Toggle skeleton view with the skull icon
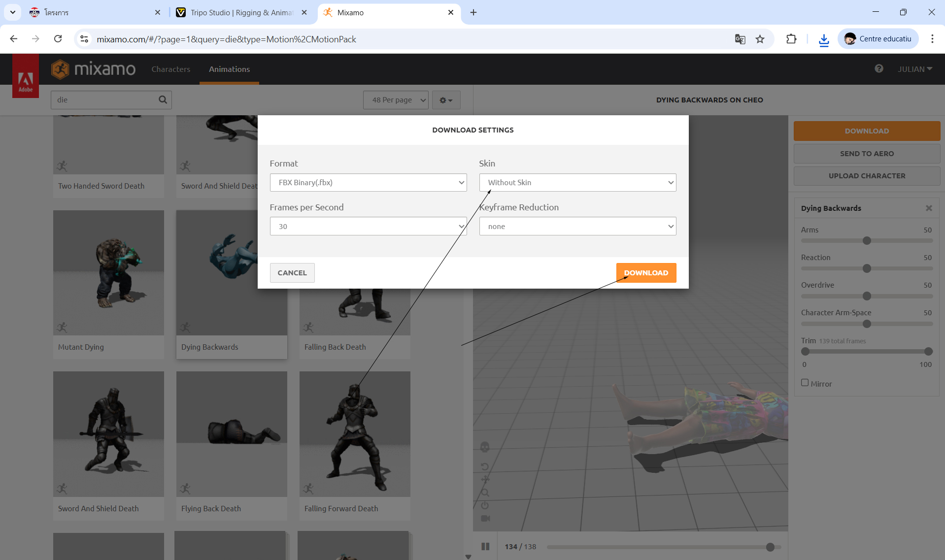The height and width of the screenshot is (560, 945). pos(485,447)
